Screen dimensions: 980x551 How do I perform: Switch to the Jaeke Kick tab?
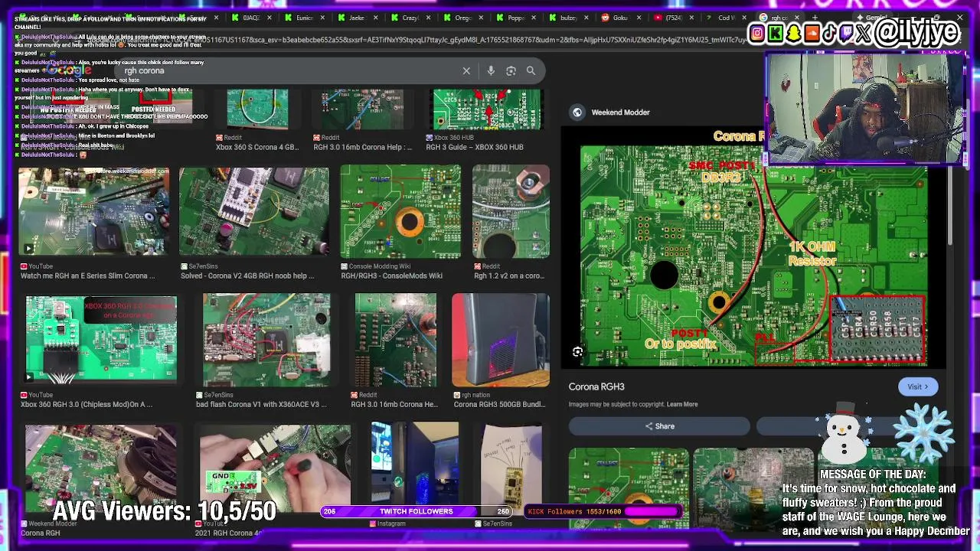pyautogui.click(x=356, y=18)
